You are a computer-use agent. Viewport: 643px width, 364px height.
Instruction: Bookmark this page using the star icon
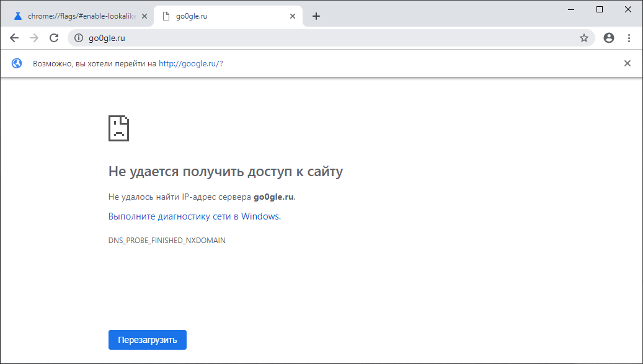[583, 38]
